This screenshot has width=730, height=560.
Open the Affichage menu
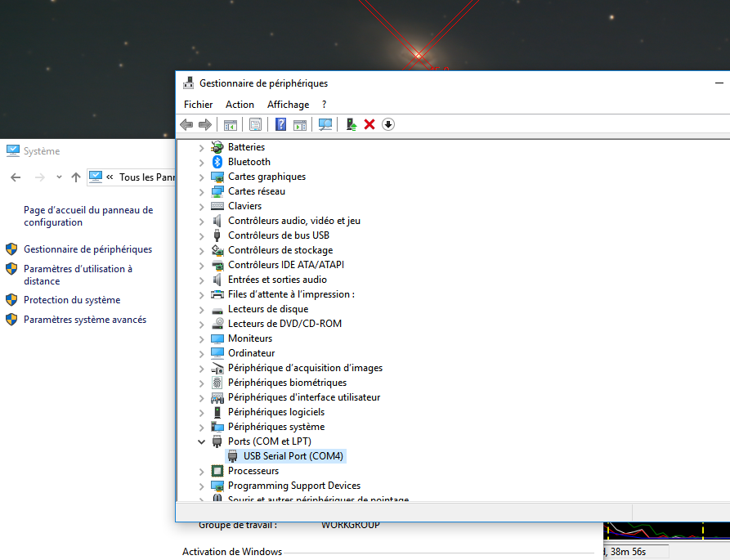tap(289, 105)
